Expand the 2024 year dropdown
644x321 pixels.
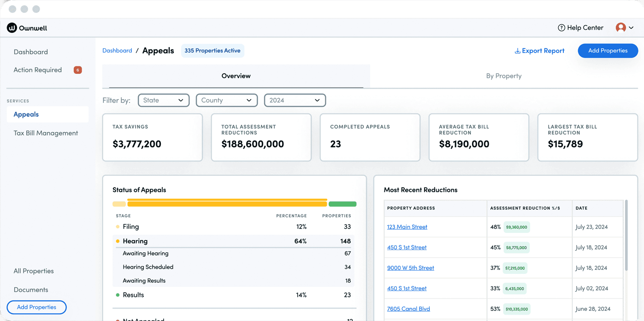coord(295,100)
